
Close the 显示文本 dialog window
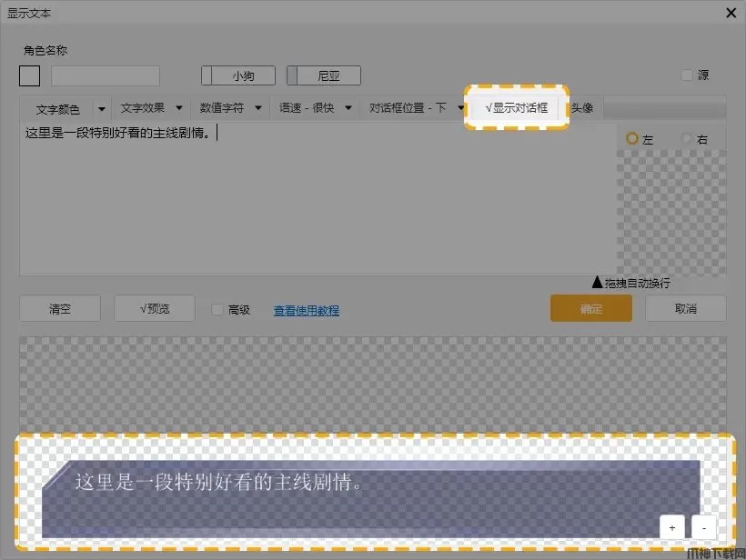[731, 13]
